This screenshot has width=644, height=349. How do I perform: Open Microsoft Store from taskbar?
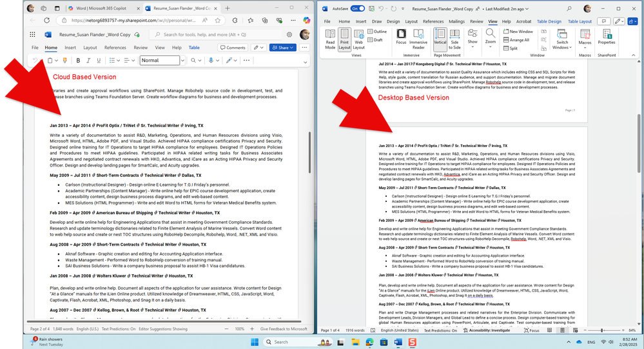[x=384, y=342]
